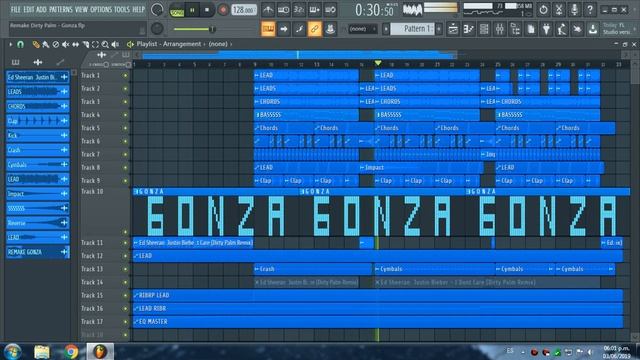Image resolution: width=640 pixels, height=360 pixels.
Task: Select the playlist Zoom tool
Action: coord(105,44)
